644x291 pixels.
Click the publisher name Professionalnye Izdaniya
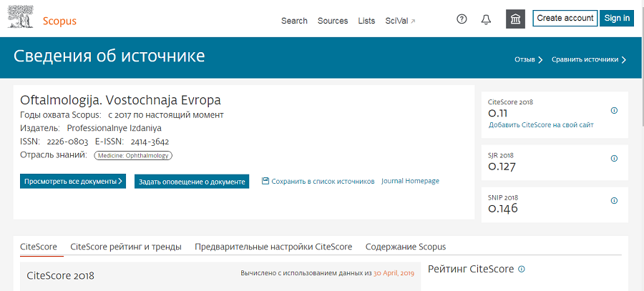tap(114, 129)
